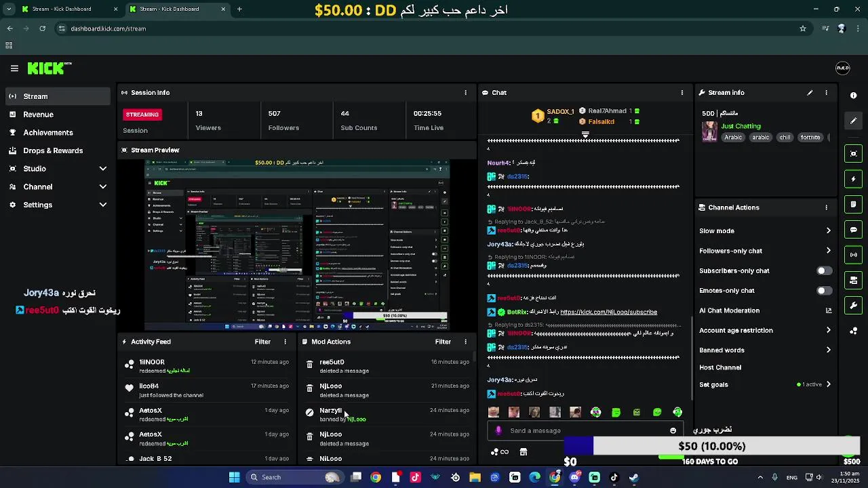Click the layout panel icon in the right sidebar
The width and height of the screenshot is (868, 488).
[854, 280]
